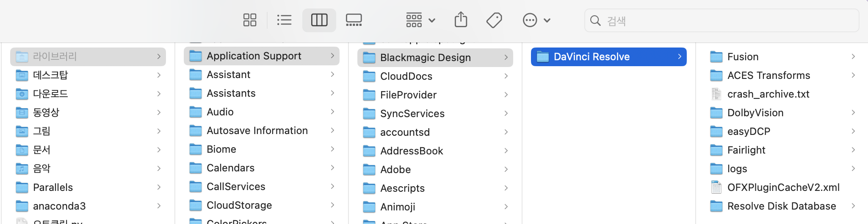Click the easyDCP folder icon
Viewport: 868px width, 224px height.
pyautogui.click(x=716, y=131)
